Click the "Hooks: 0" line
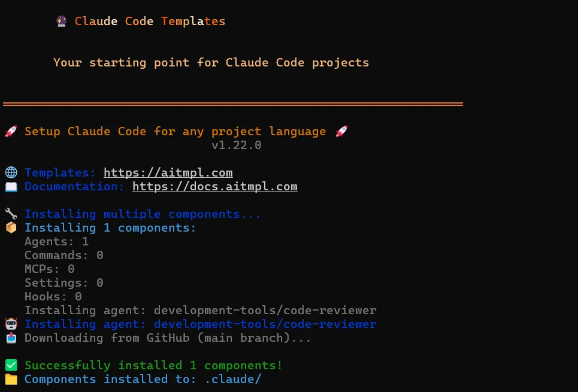This screenshot has width=578, height=392. pyautogui.click(x=53, y=297)
